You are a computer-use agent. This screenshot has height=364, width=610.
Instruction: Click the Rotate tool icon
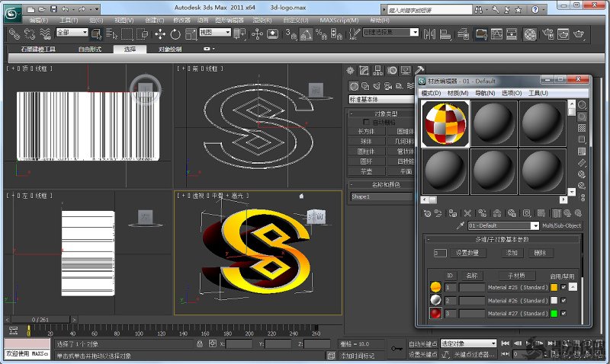(x=175, y=34)
